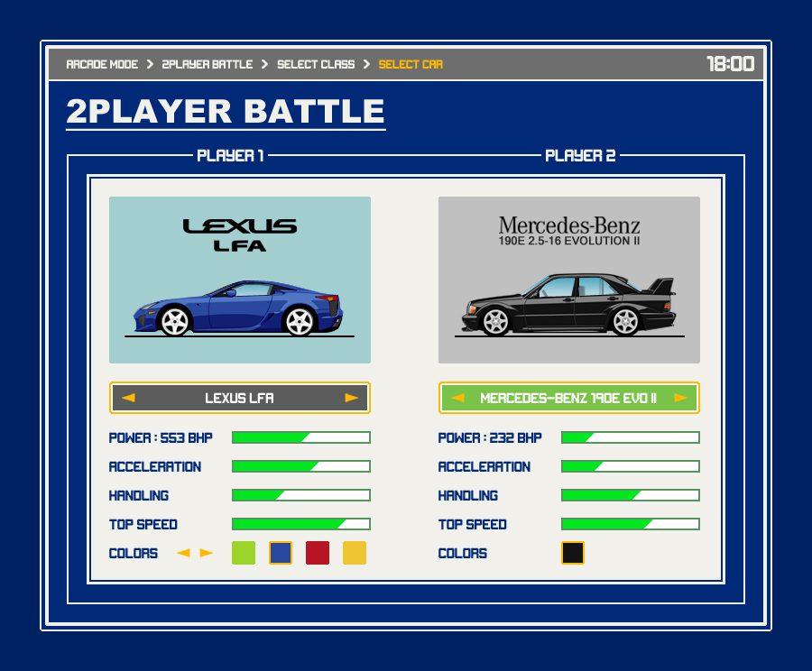Select the black color swatch for Mercedes-Benz

coord(573,553)
